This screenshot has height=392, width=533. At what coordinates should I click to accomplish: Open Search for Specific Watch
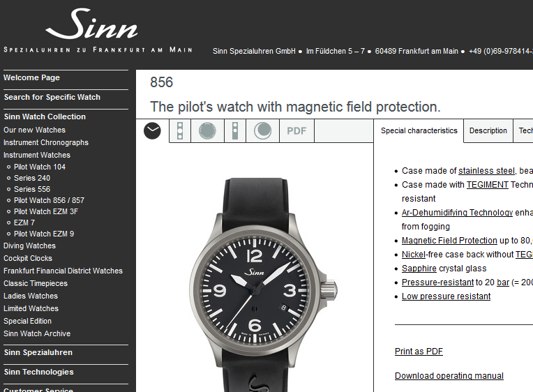click(52, 97)
